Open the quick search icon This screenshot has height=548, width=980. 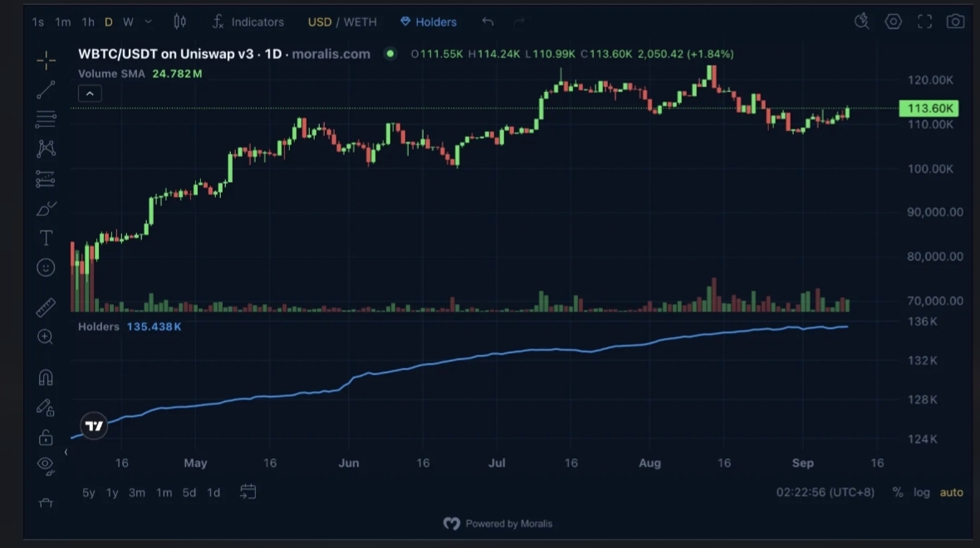coord(862,22)
